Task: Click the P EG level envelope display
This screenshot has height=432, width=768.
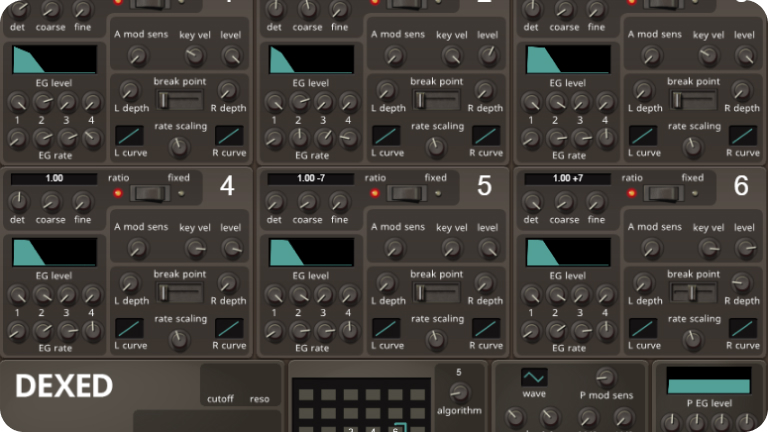Action: [709, 381]
